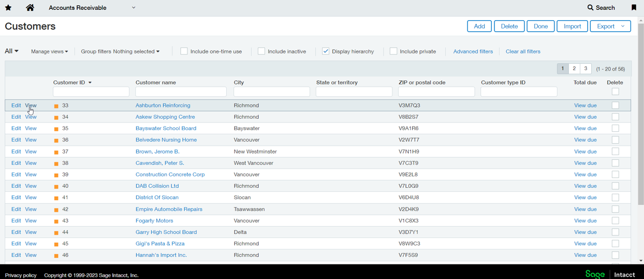Enable the Include one-time use checkbox
The image size is (644, 279).
click(x=184, y=51)
